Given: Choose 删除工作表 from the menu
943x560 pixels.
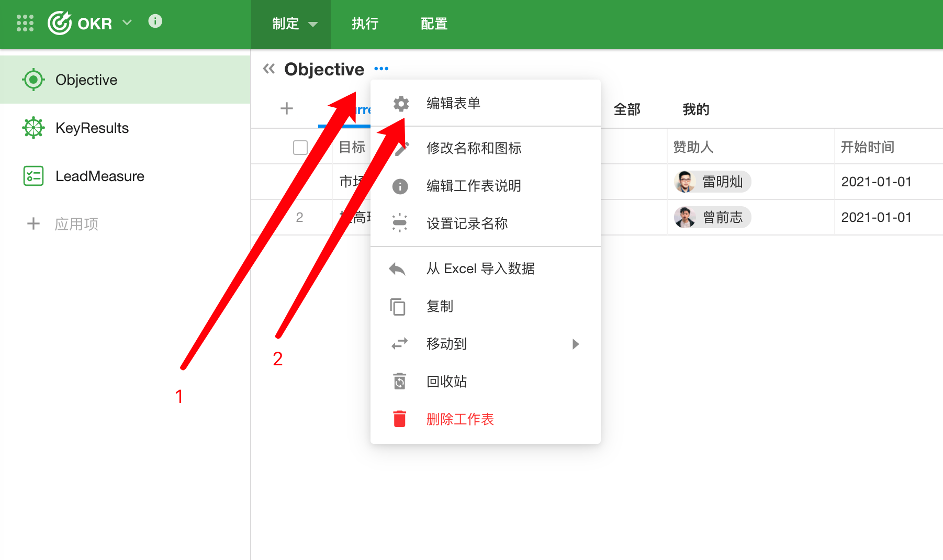Looking at the screenshot, I should tap(486, 419).
